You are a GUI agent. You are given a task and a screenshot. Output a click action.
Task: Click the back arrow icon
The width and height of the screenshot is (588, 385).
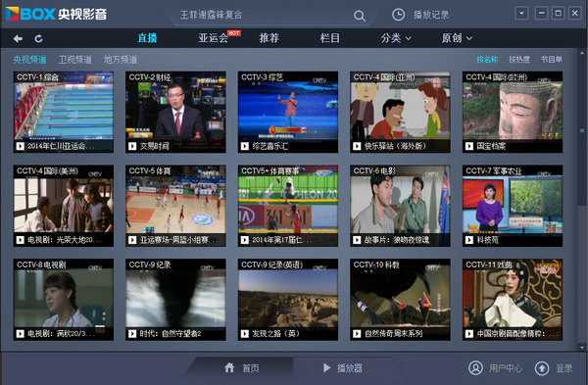click(x=18, y=38)
